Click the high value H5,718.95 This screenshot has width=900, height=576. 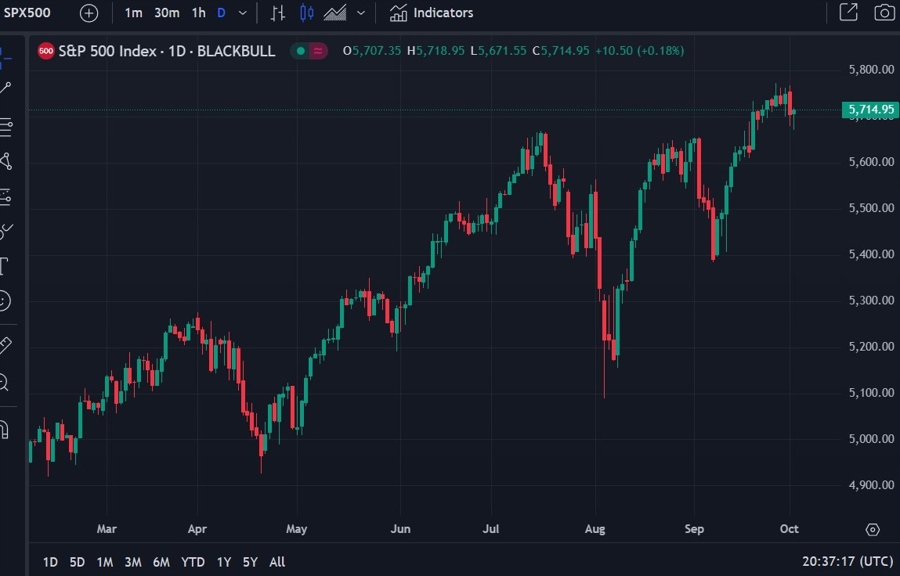pyautogui.click(x=436, y=51)
